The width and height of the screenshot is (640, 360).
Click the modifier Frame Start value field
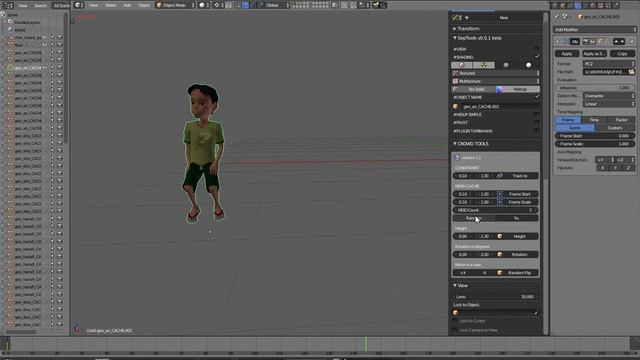click(x=595, y=136)
